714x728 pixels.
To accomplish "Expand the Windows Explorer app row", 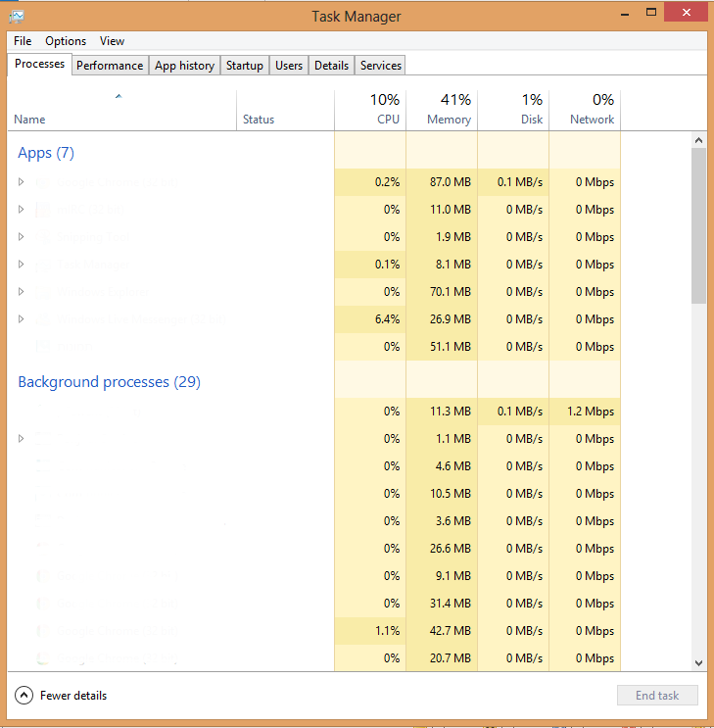I will 22,292.
